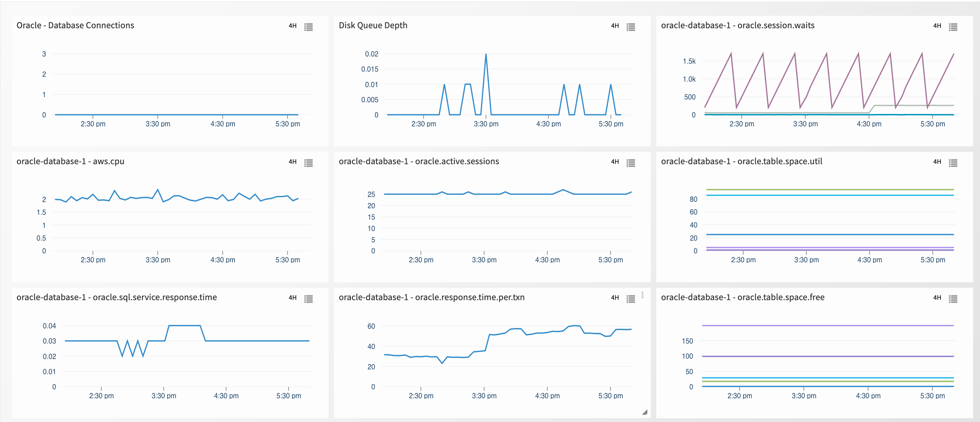The height and width of the screenshot is (422, 980).
Task: Click legend icon on oracle.table.space.free panel
Action: point(954,299)
